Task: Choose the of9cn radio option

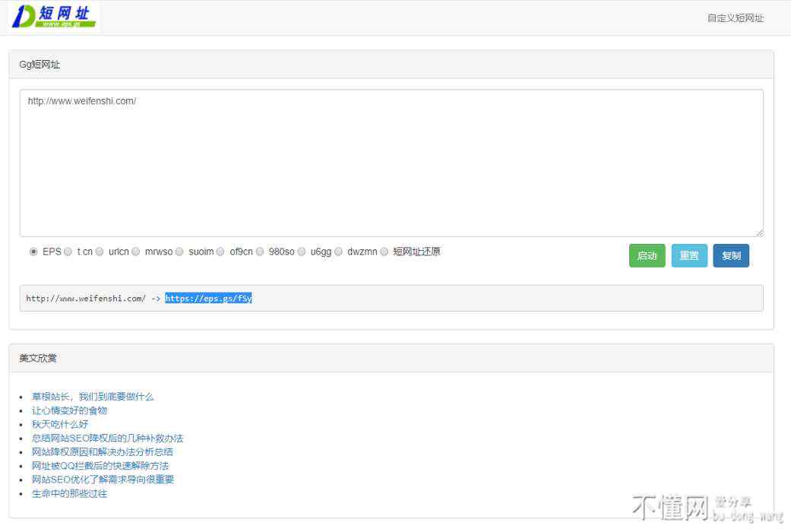Action: pyautogui.click(x=220, y=252)
